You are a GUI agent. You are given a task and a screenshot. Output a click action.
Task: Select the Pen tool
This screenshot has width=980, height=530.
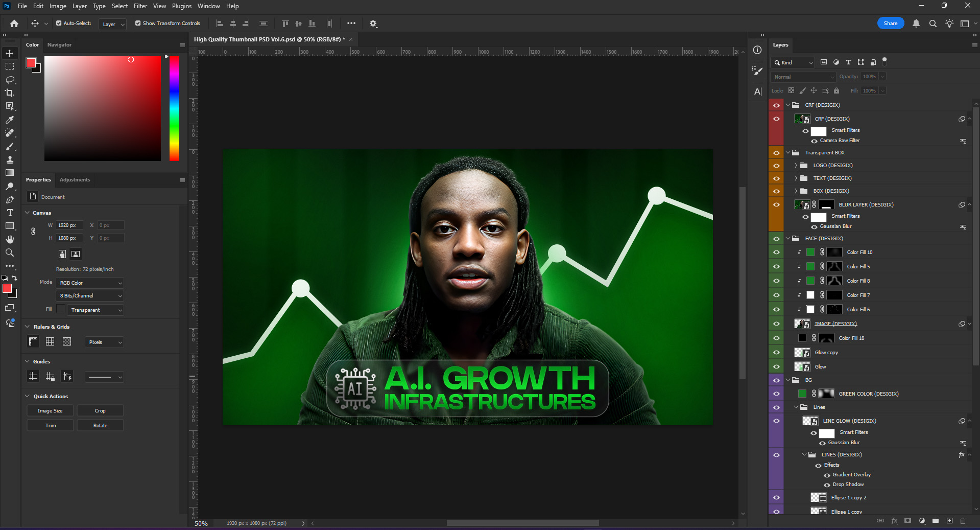click(10, 199)
